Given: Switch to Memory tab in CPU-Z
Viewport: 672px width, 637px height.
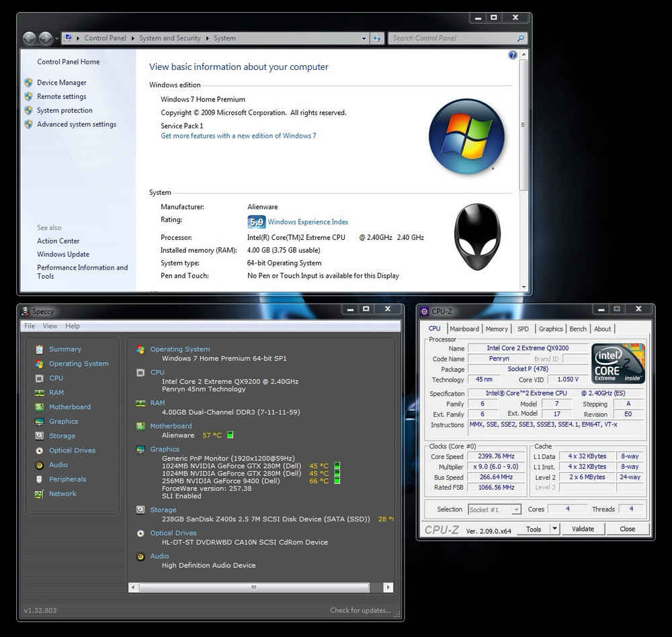Looking at the screenshot, I should click(497, 329).
